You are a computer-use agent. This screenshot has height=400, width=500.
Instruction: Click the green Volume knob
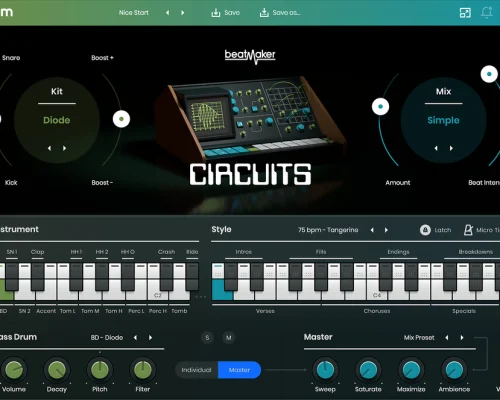pos(14,370)
